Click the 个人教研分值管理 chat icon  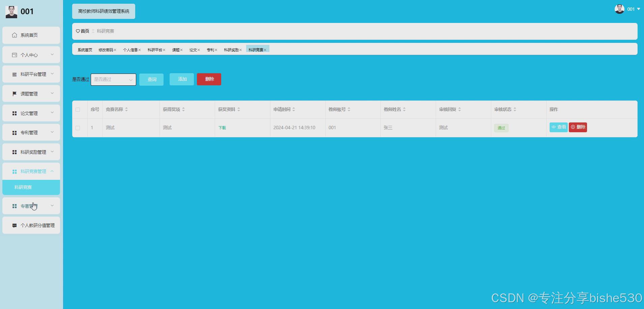[x=14, y=226]
